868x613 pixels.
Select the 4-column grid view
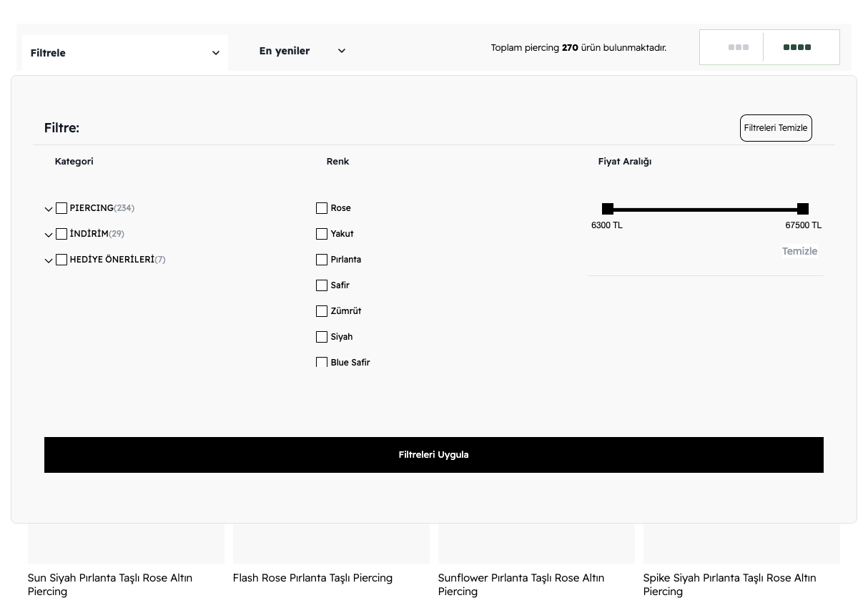pyautogui.click(x=797, y=46)
